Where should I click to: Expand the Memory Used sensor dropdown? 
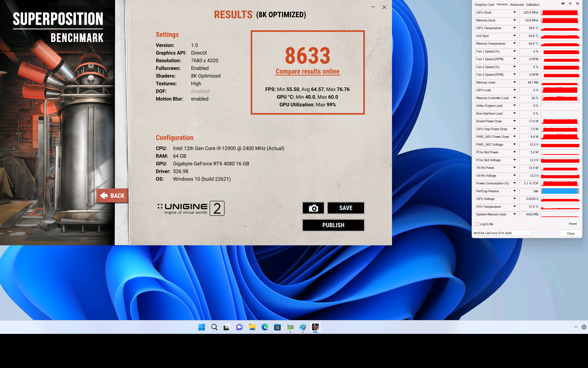[x=514, y=82]
